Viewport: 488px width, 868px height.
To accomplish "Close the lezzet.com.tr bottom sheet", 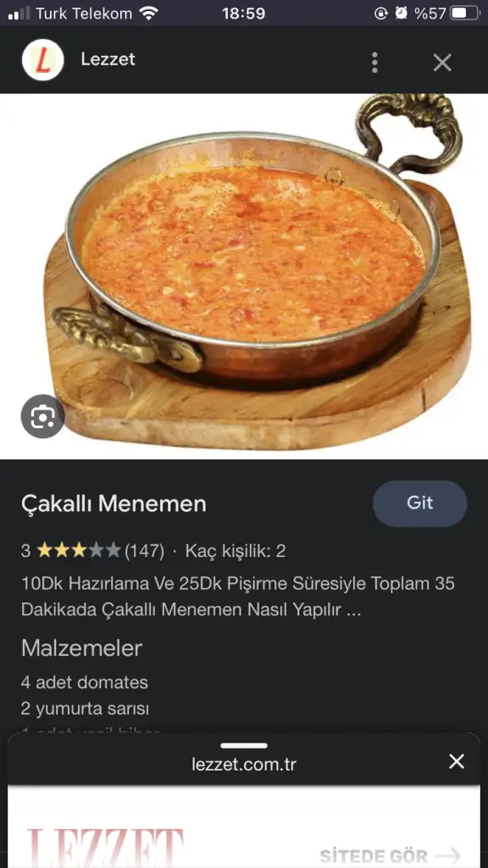I will (457, 762).
